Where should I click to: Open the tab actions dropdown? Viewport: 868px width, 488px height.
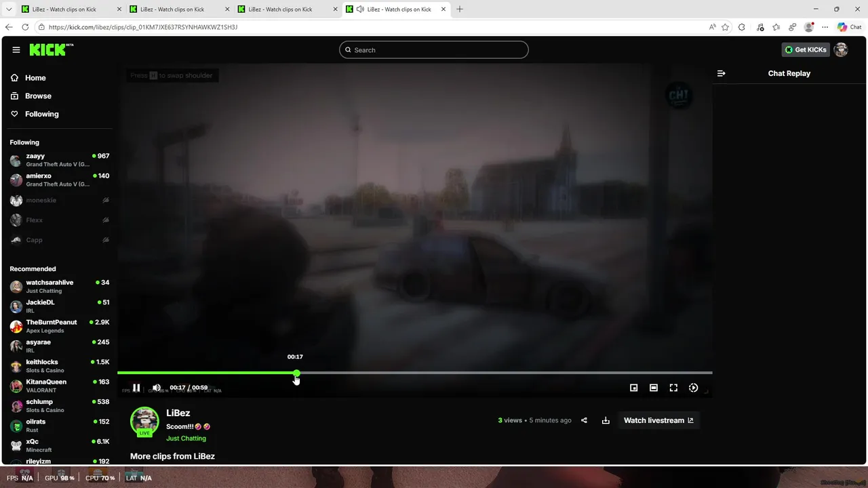[8, 9]
